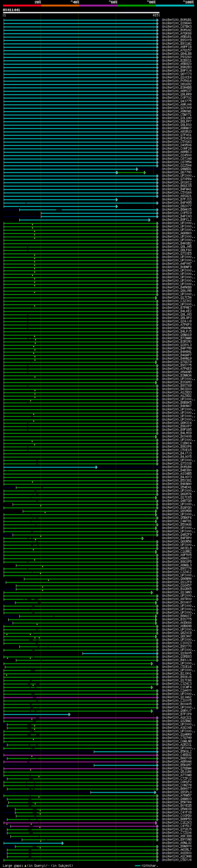Viewport: 197px width, 868px height.
Task: Select the UniRef100_B7FJS3 label
Action: (176, 200)
